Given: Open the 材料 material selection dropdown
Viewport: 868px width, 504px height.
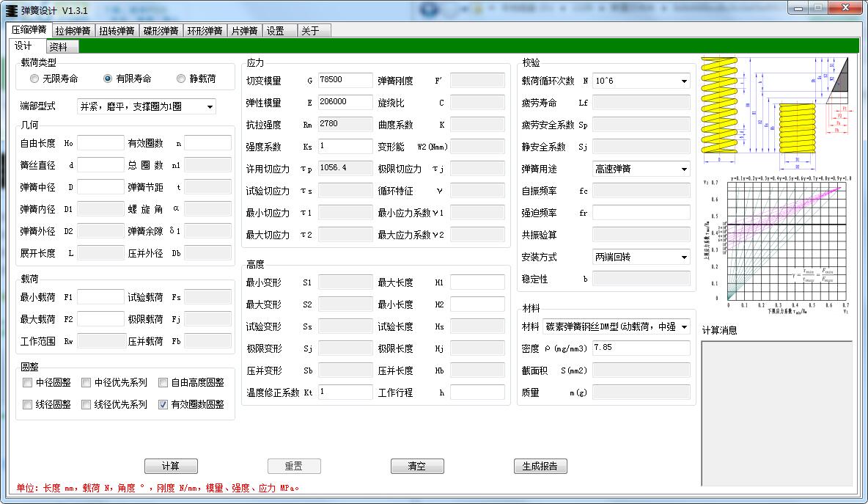Looking at the screenshot, I should tap(686, 326).
